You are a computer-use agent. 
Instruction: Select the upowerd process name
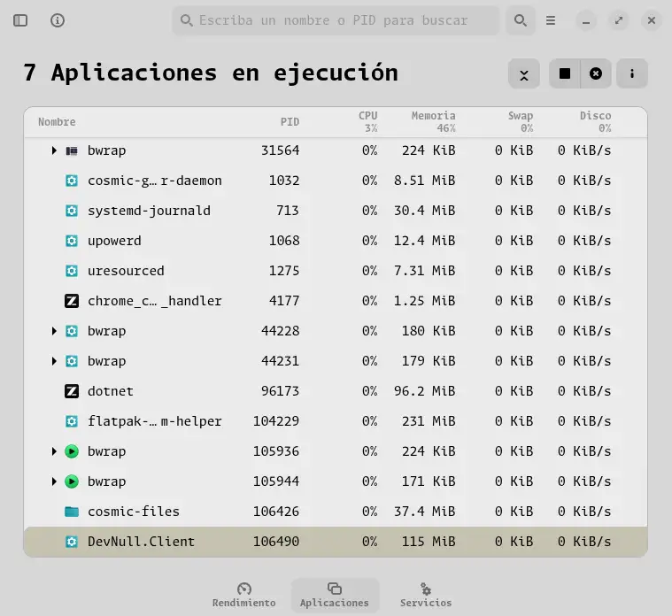(x=114, y=241)
